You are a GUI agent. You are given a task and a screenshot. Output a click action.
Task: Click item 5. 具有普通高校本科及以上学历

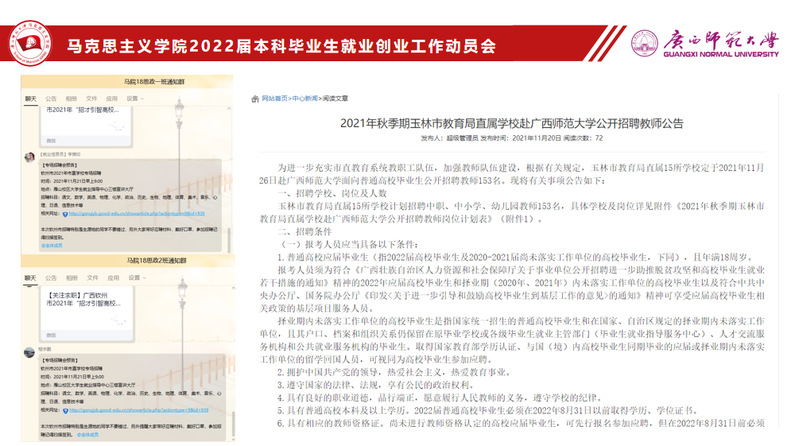pyautogui.click(x=489, y=410)
